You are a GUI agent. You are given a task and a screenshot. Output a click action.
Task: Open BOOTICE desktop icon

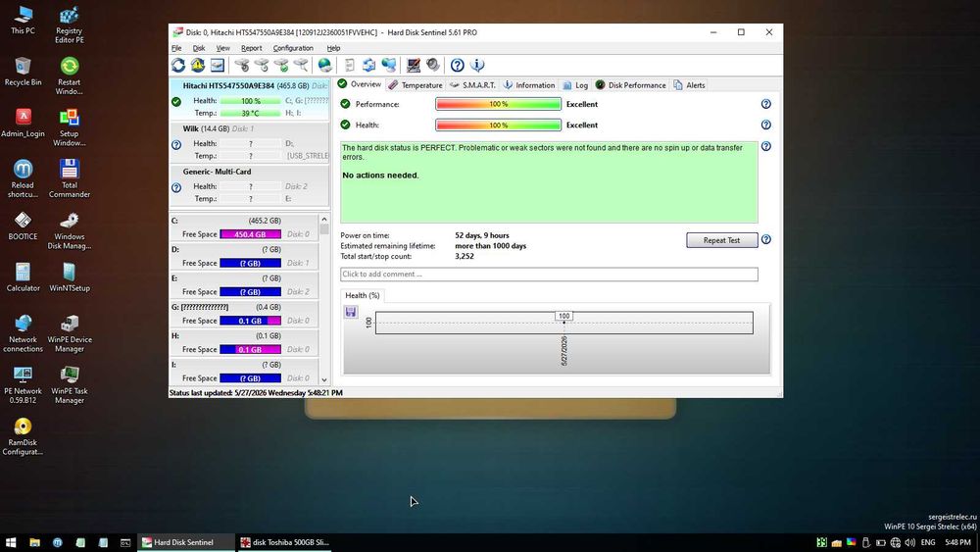click(x=24, y=226)
